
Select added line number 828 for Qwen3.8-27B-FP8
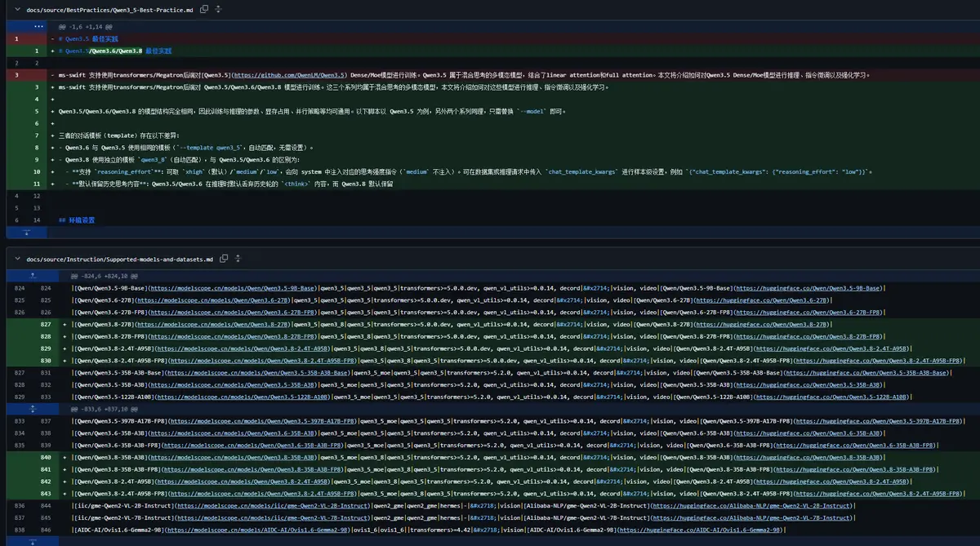pos(44,336)
